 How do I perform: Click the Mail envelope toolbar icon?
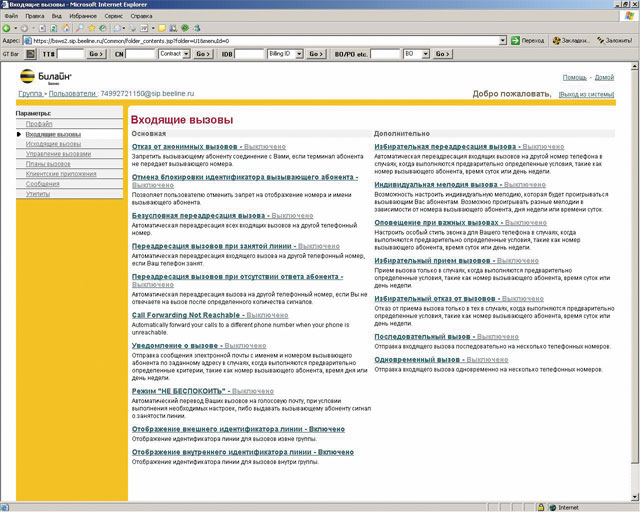(x=118, y=28)
